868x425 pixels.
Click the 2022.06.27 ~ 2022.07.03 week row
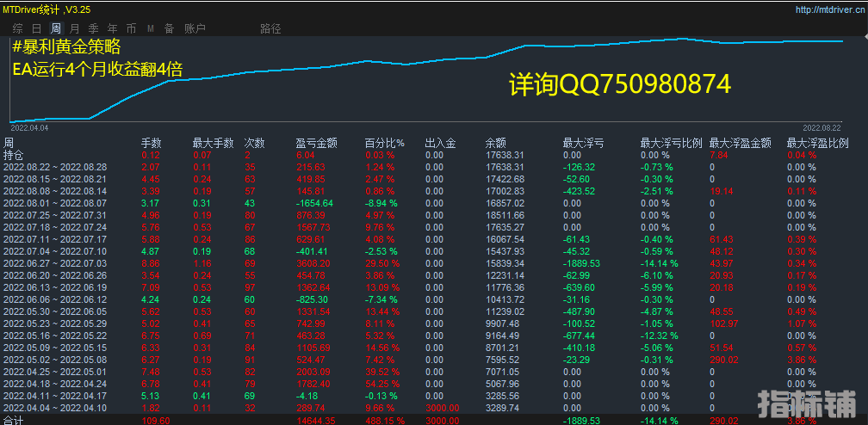click(54, 262)
